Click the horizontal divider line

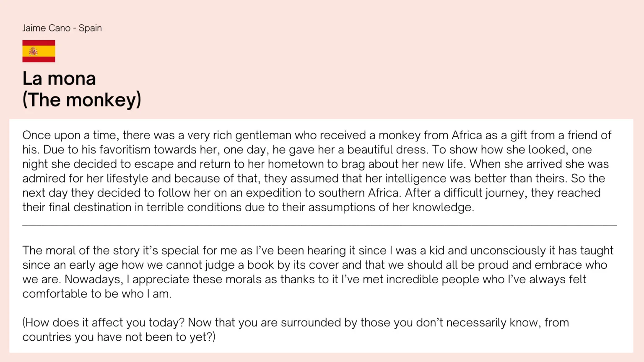point(319,225)
